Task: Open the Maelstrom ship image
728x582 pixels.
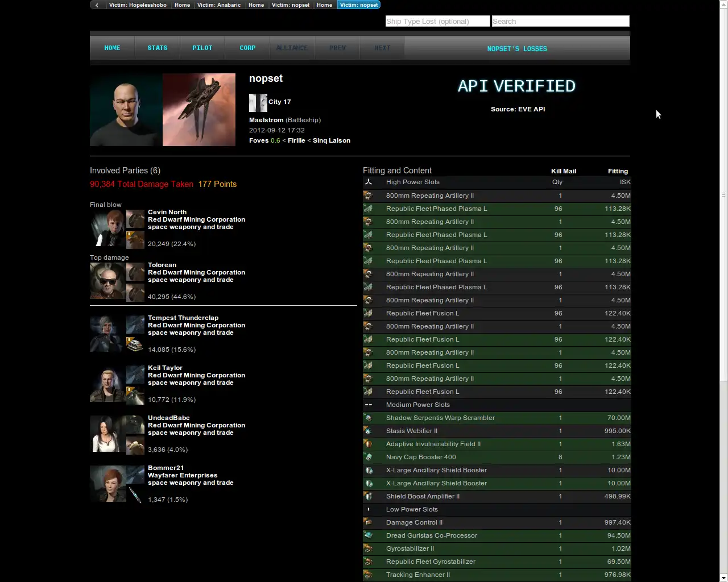Action: click(x=199, y=110)
